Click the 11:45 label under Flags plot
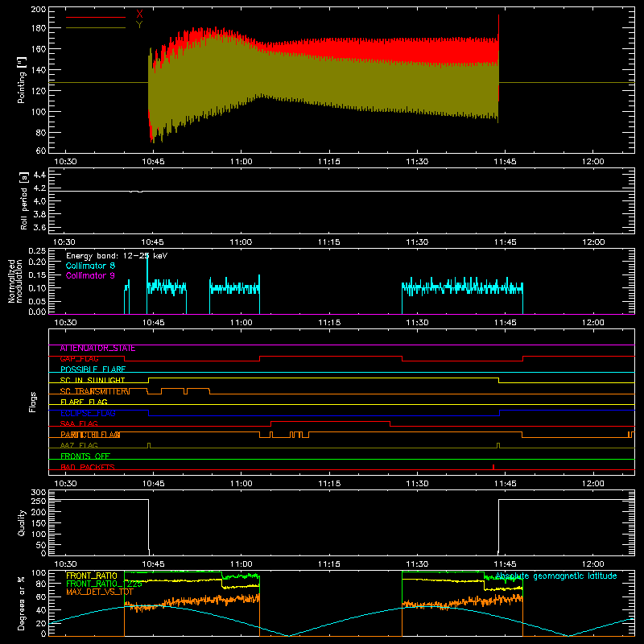Viewport: 644px width, 644px height. coord(506,484)
